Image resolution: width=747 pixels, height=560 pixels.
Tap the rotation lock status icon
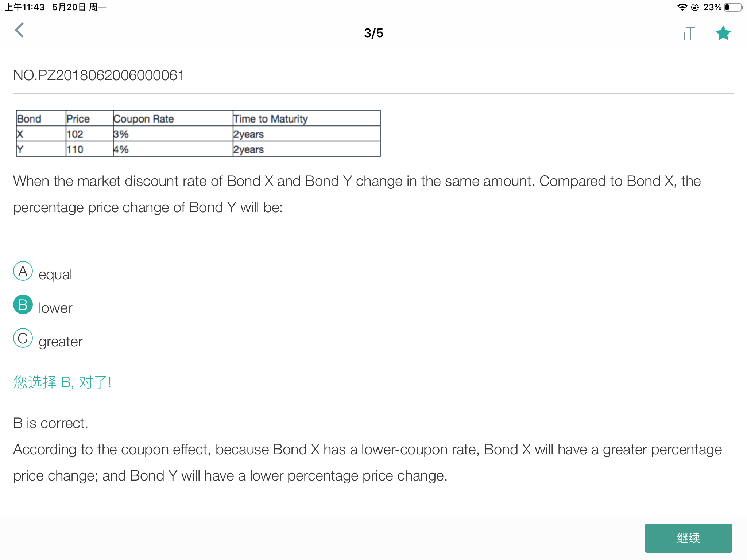[x=695, y=7]
